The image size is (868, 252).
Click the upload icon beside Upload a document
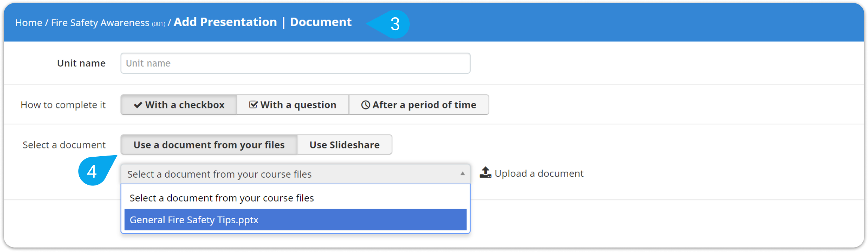pyautogui.click(x=485, y=173)
